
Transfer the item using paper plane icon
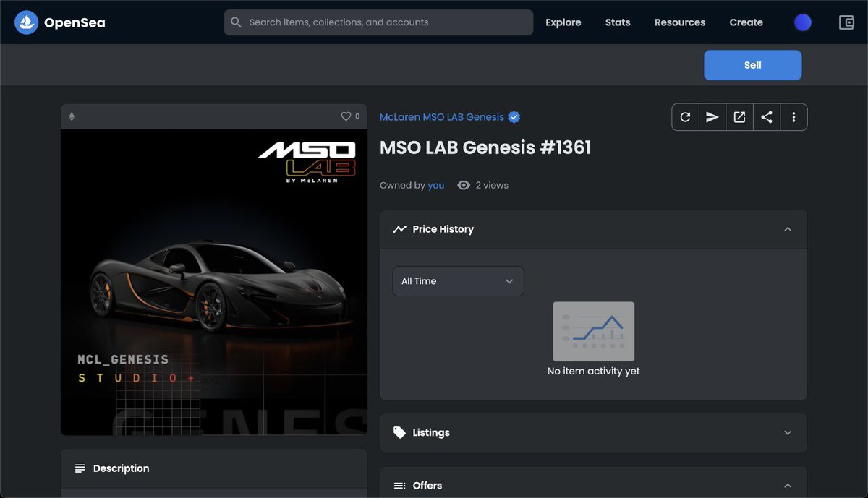[x=712, y=117]
